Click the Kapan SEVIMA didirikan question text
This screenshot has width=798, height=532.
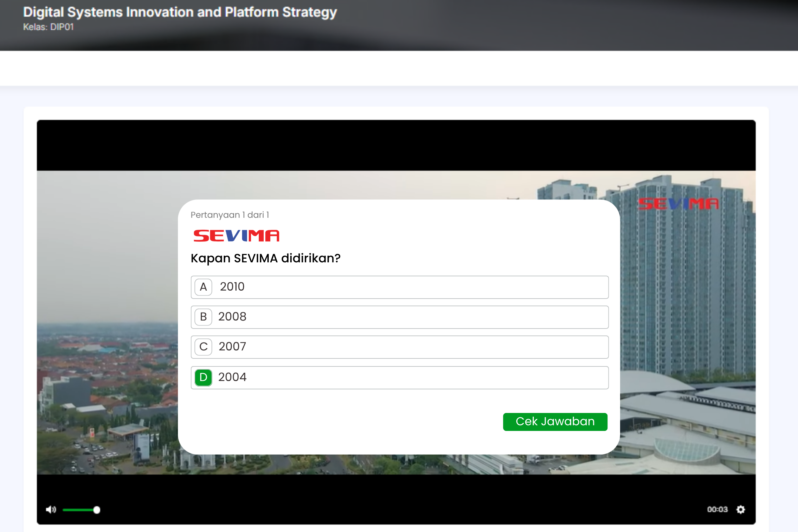[x=265, y=259]
